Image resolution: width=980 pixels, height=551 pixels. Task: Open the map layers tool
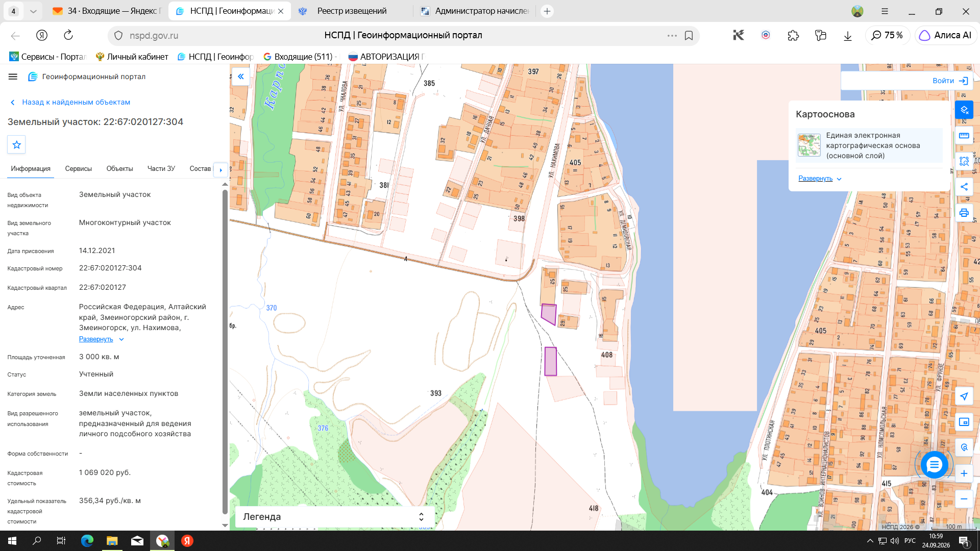point(964,110)
